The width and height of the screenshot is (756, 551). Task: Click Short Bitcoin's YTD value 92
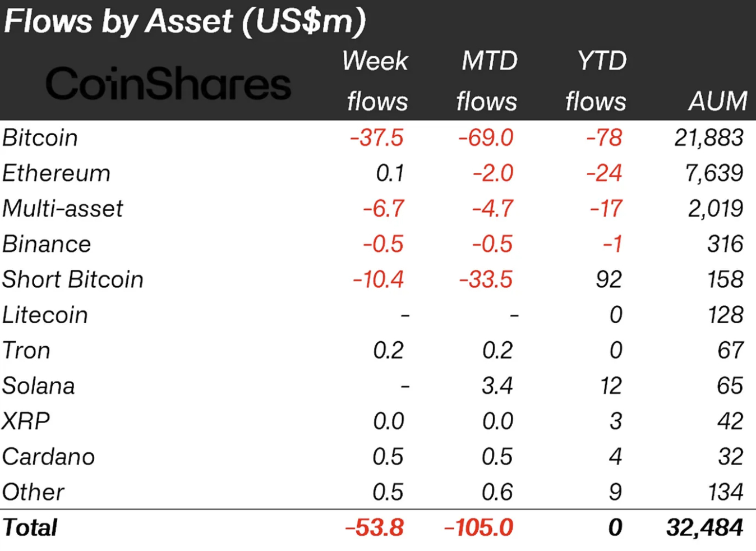609,279
